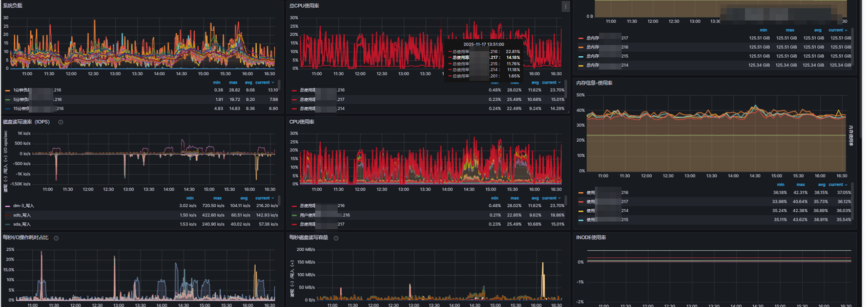Sort 系统负载 legend by avg column
Image resolution: width=868 pixels, height=307 pixels.
click(248, 82)
